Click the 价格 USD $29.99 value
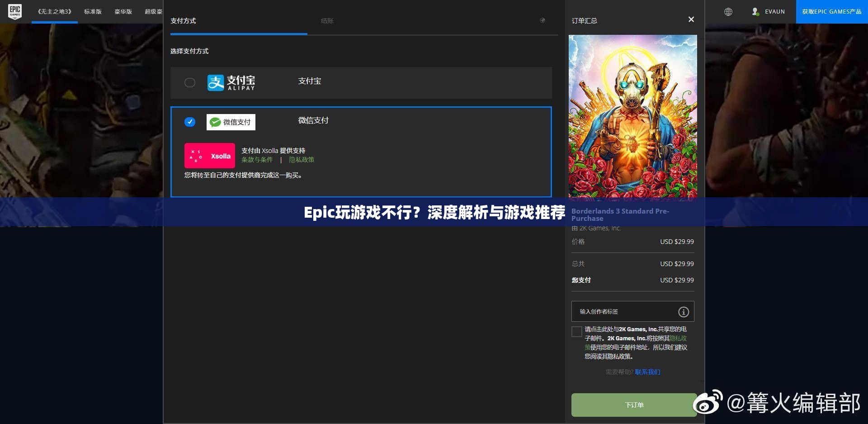This screenshot has width=868, height=424. pyautogui.click(x=677, y=242)
